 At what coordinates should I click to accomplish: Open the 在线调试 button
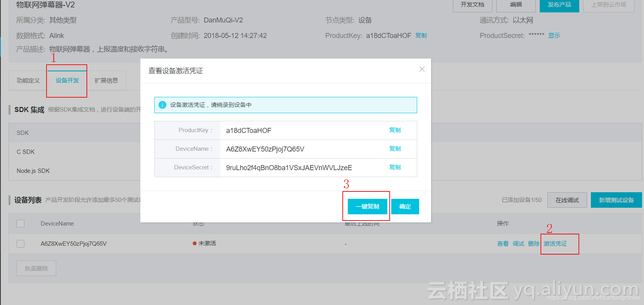567,200
